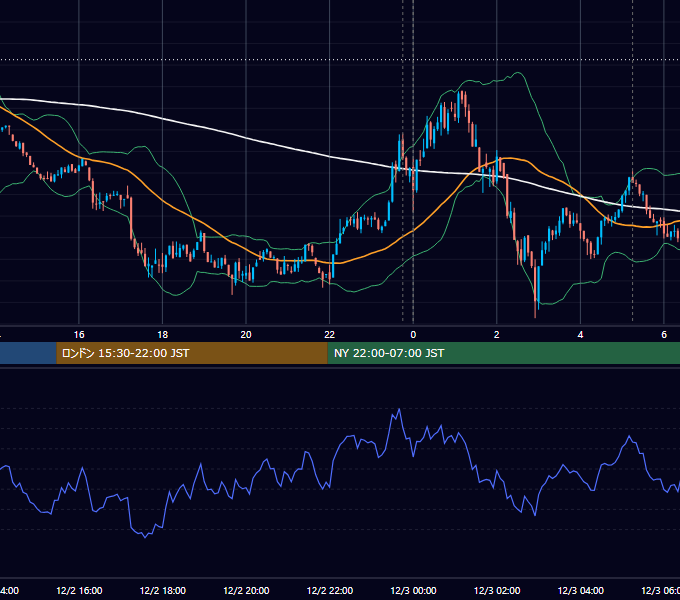
Task: Click hour label 6 on price chart axis
Action: pos(664,335)
